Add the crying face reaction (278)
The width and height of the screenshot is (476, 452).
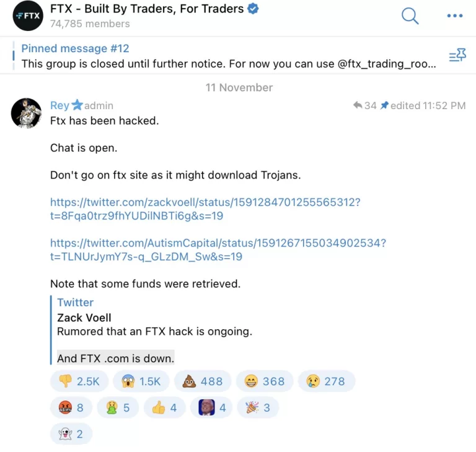[x=326, y=381]
